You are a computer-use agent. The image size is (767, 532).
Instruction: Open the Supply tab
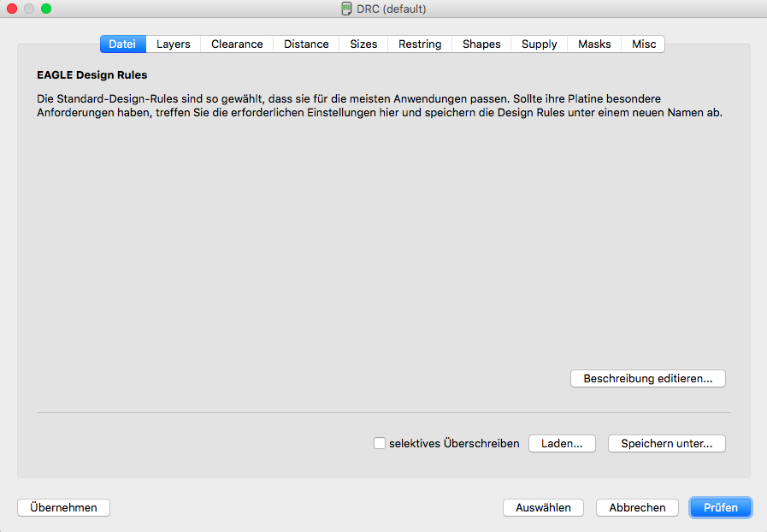539,44
